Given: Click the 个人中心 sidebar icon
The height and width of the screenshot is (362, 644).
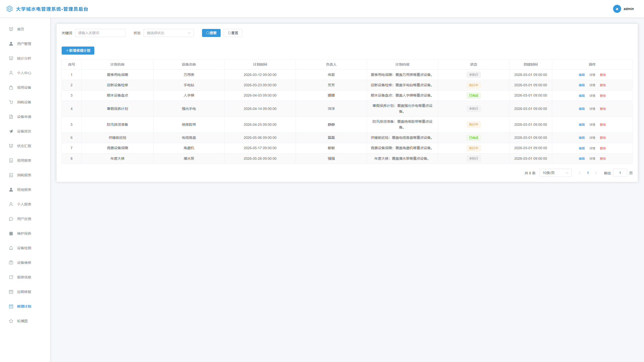Looking at the screenshot, I should [11, 73].
